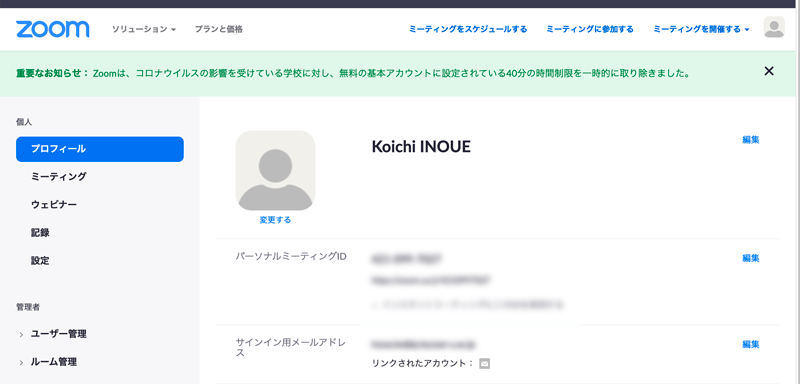Viewport: 800px width, 384px height.
Task: Click 編集 next to Koichi INOUE
Action: tap(751, 139)
